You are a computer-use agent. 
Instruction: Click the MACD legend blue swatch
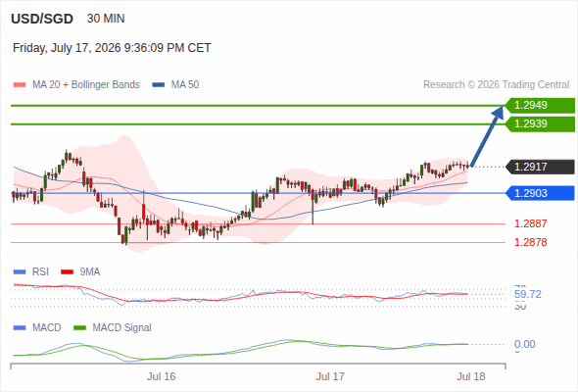tap(20, 328)
